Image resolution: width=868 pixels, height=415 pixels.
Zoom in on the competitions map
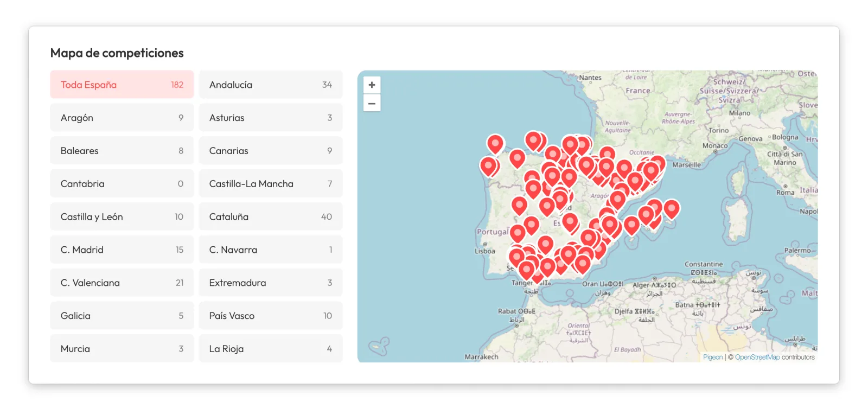tap(372, 85)
